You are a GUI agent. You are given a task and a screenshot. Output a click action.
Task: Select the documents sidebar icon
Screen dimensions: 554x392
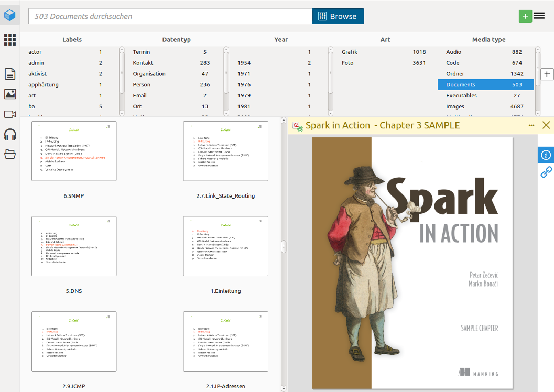click(10, 74)
